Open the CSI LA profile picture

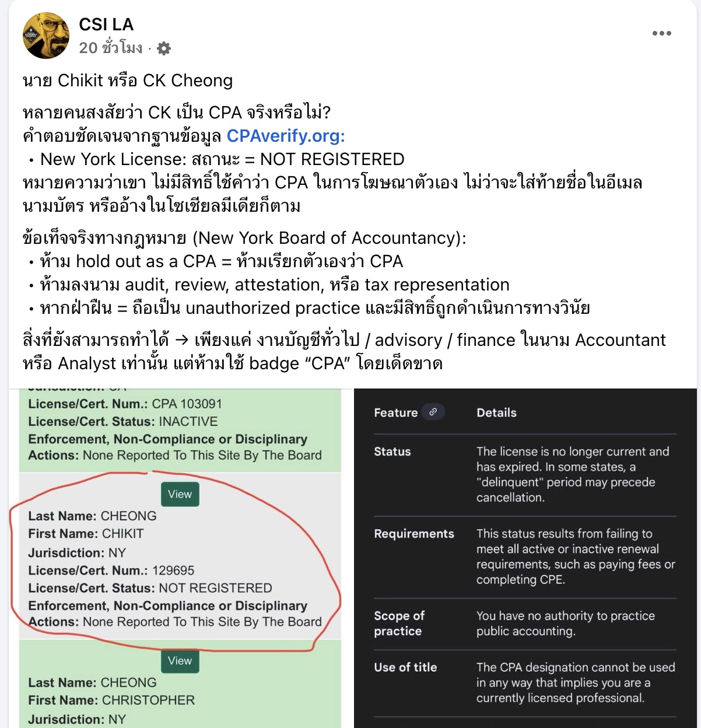tap(45, 36)
